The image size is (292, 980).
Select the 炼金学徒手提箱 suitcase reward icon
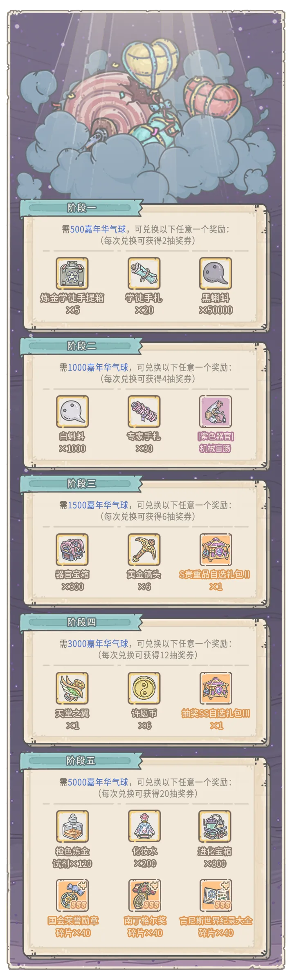[72, 273]
